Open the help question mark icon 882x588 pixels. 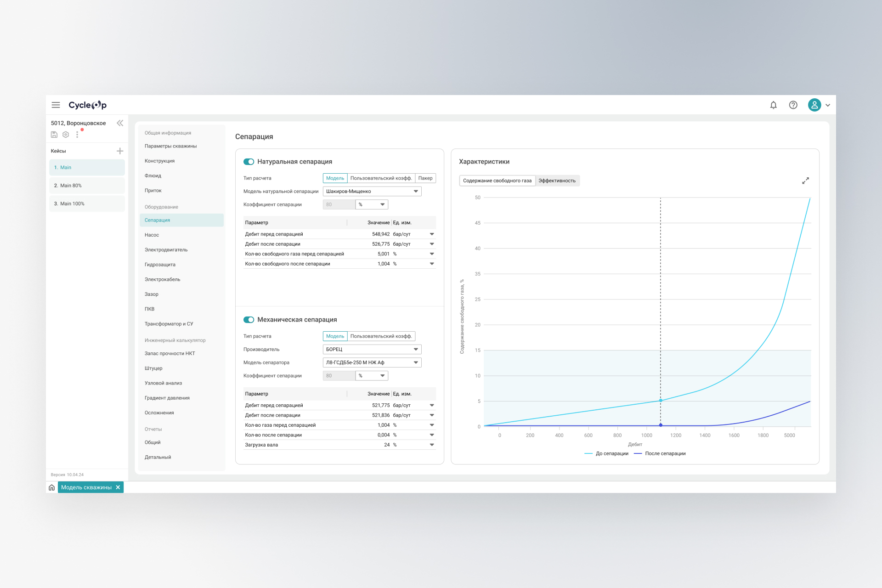point(793,105)
